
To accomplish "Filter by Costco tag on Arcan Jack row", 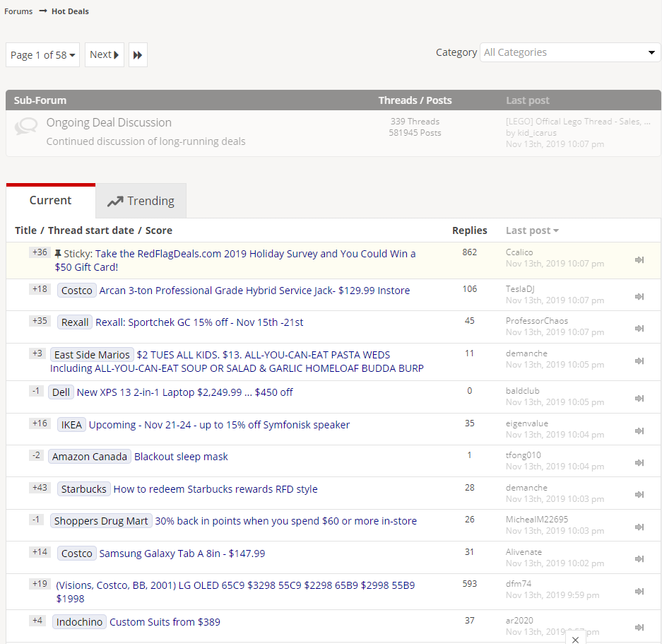I will point(77,291).
